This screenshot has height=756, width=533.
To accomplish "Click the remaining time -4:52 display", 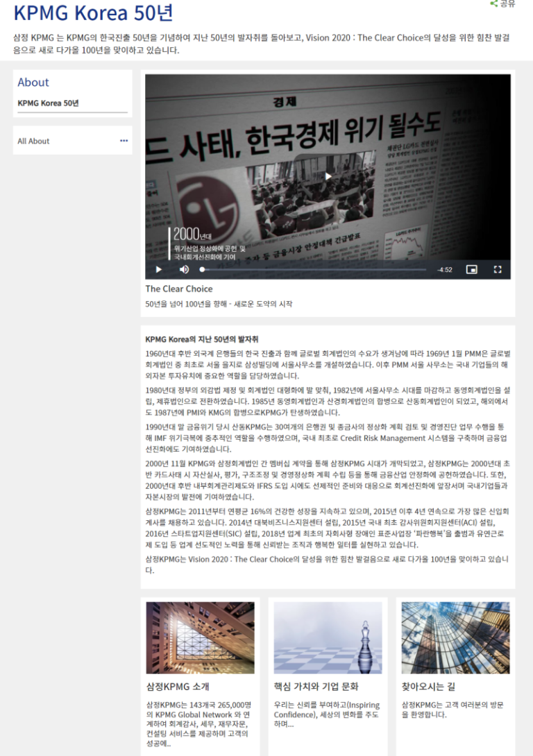I will [x=445, y=270].
